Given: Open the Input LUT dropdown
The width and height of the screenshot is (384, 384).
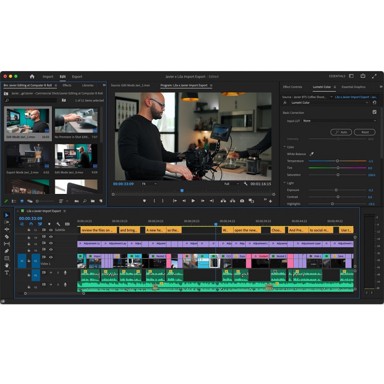Looking at the screenshot, I should point(339,121).
